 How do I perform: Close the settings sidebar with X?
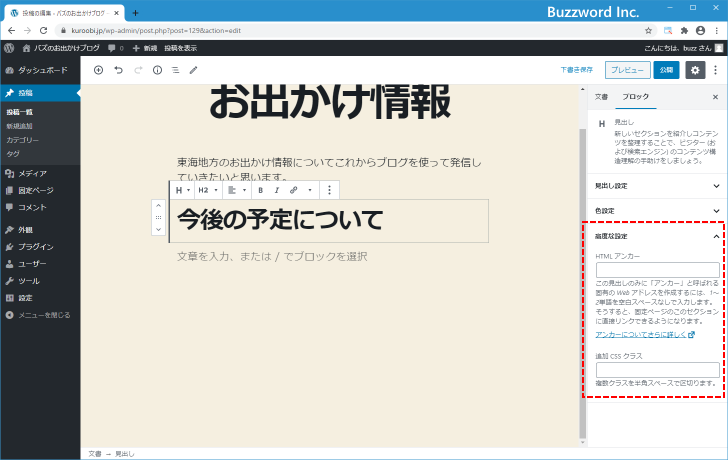click(x=715, y=97)
